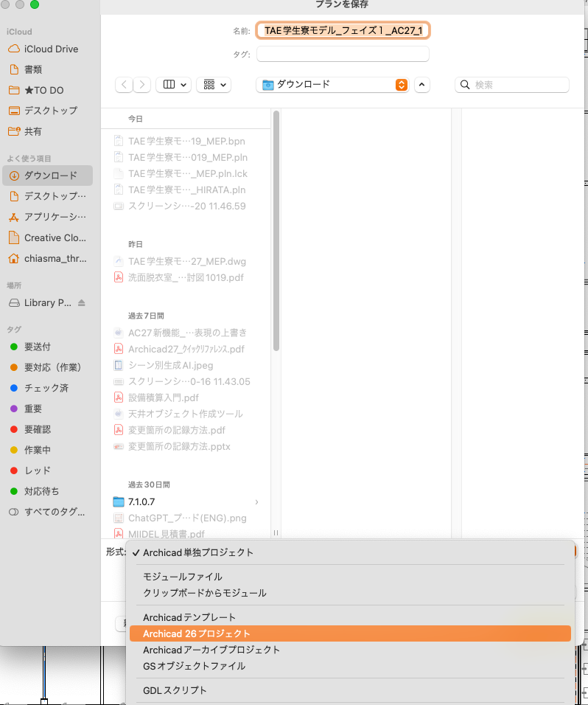Click the file list vertical scrollbar

(276, 231)
